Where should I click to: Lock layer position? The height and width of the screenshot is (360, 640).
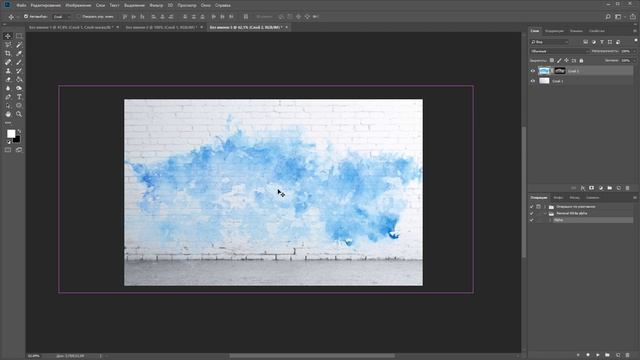click(566, 60)
